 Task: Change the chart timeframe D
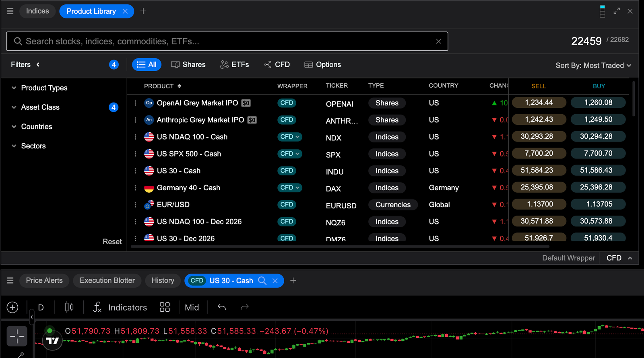[x=41, y=307]
